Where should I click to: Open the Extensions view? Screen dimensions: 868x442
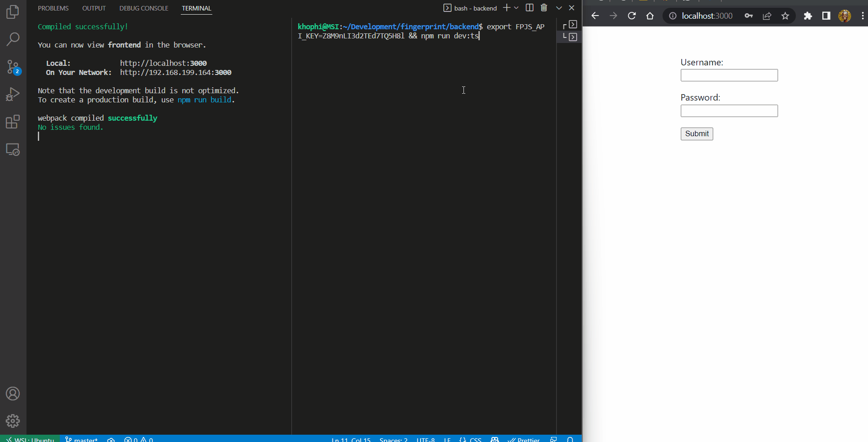click(13, 122)
